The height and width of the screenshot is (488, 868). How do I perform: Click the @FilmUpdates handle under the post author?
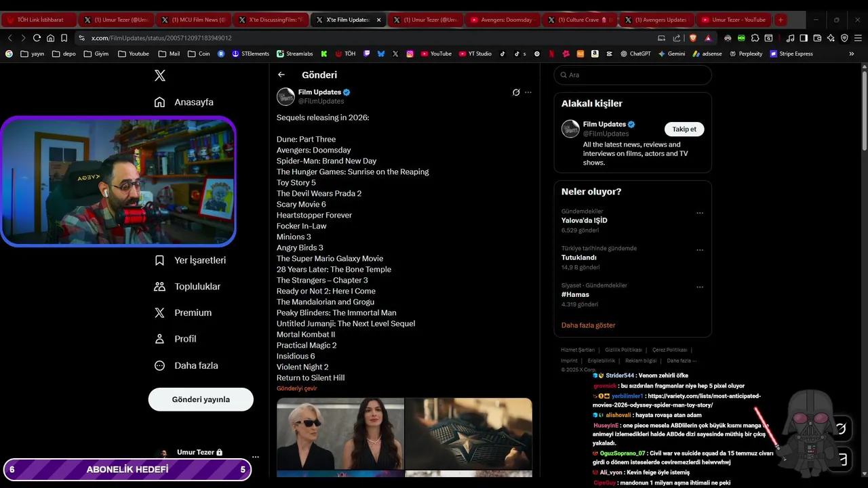pyautogui.click(x=321, y=101)
